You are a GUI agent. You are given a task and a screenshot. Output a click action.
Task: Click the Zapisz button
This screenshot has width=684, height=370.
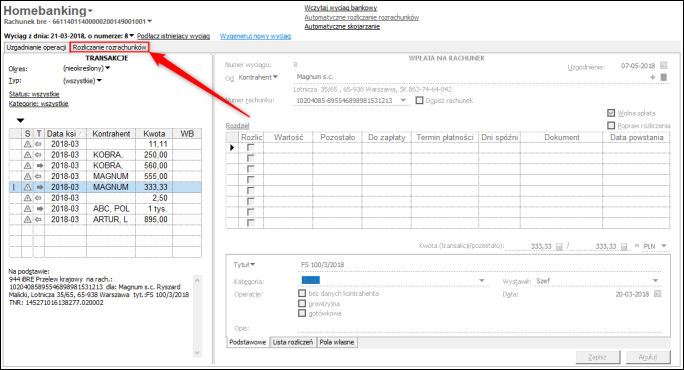point(598,357)
